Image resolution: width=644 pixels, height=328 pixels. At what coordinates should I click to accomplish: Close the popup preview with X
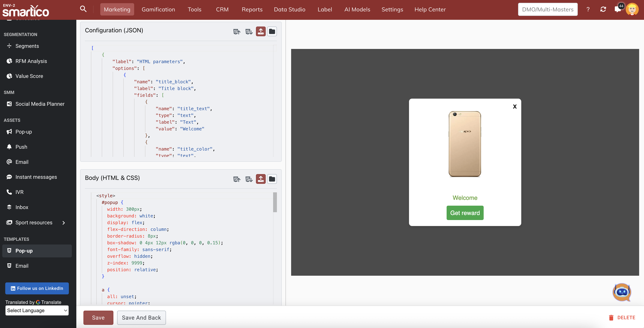click(515, 107)
